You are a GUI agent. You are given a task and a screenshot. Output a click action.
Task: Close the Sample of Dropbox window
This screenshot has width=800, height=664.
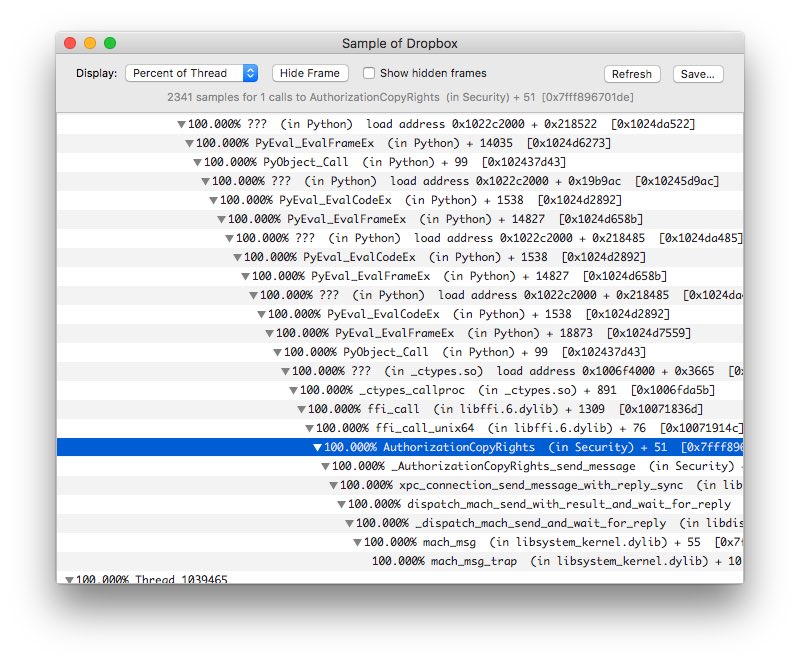click(x=70, y=43)
